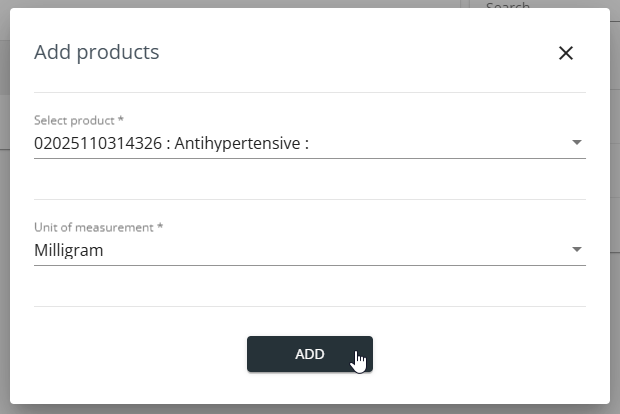Click the 'Select product *' label
This screenshot has width=620, height=414.
79,120
